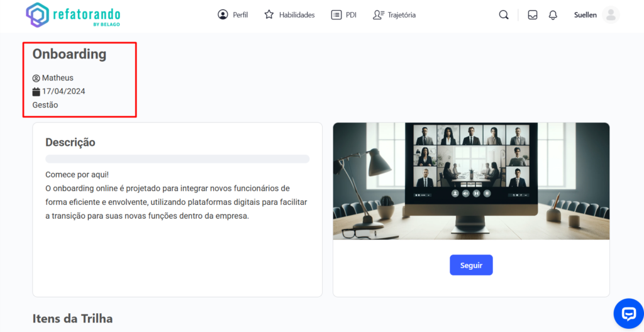
Task: Open the Perfil menu item
Action: pos(233,15)
